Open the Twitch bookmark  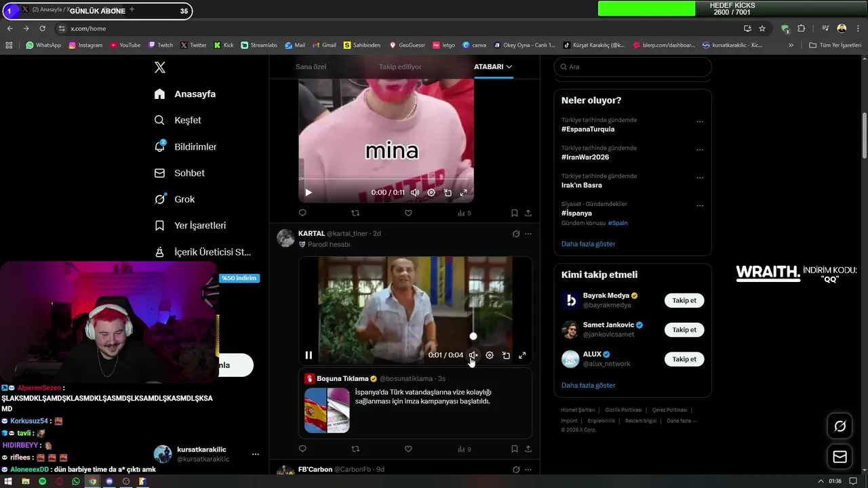click(160, 45)
